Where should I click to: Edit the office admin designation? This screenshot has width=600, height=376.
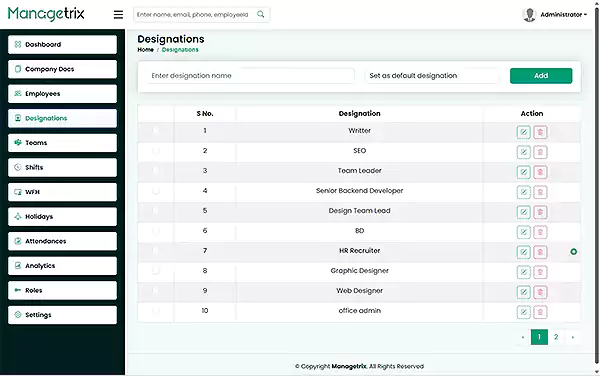tap(523, 312)
